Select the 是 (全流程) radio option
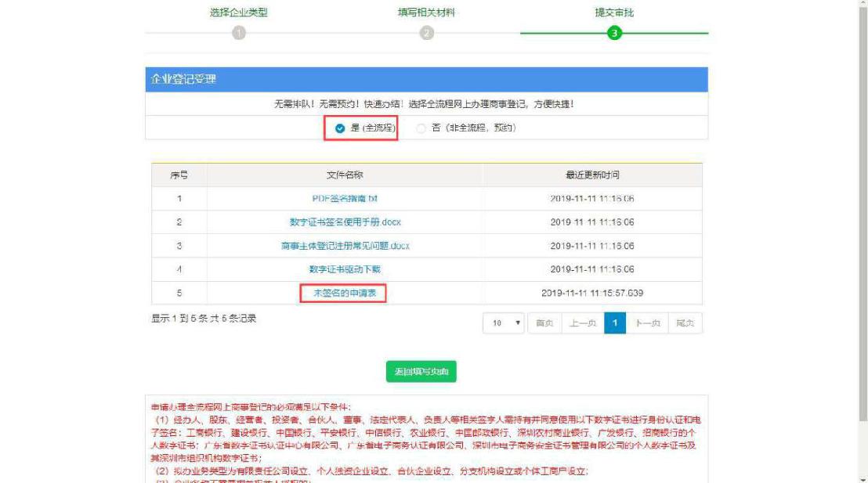The image size is (868, 483). coord(341,128)
